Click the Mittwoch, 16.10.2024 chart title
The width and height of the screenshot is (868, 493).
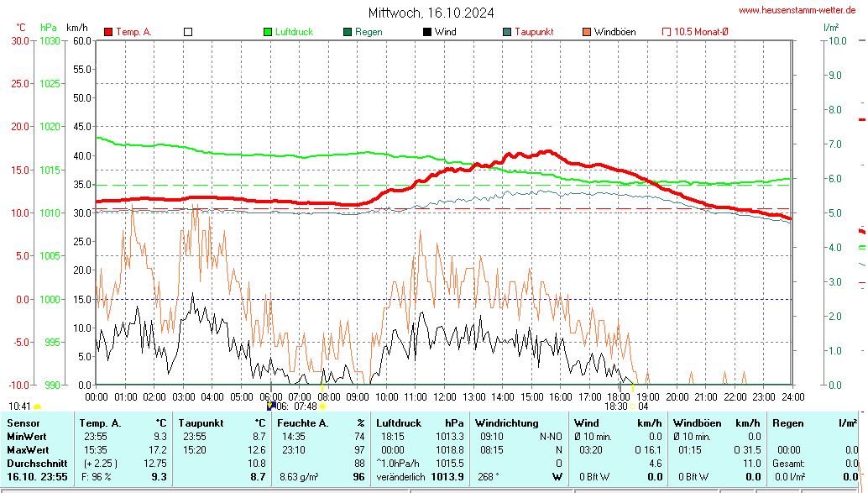(x=431, y=13)
